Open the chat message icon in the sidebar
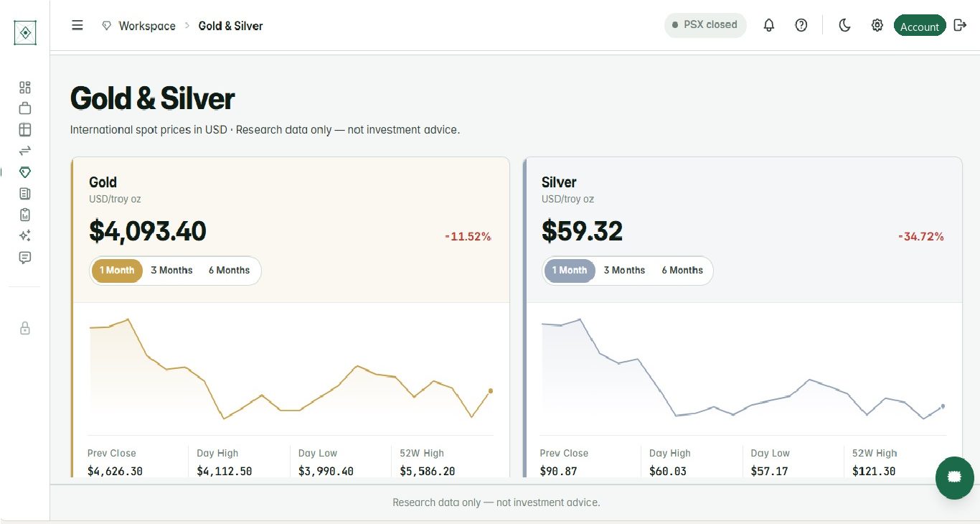980x524 pixels. point(25,257)
